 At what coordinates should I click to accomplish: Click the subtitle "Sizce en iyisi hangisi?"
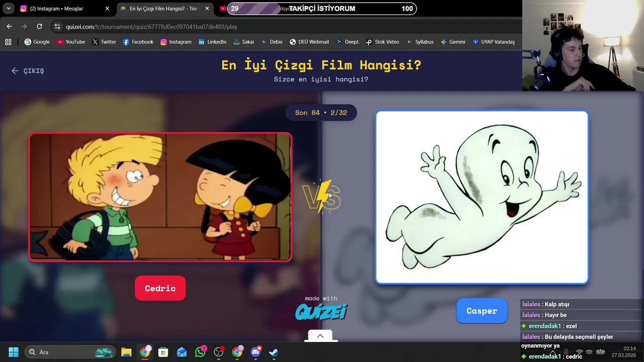pyautogui.click(x=321, y=79)
